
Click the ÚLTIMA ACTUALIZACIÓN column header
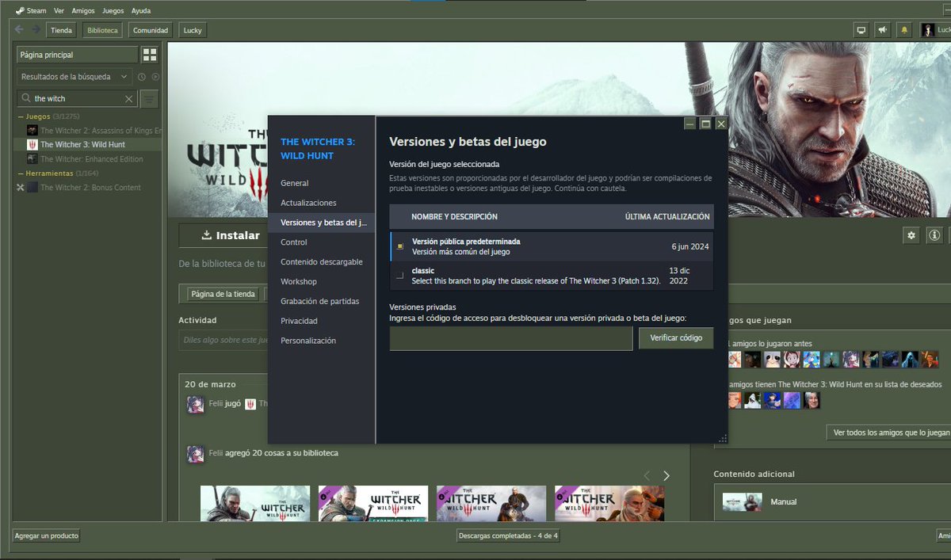point(667,216)
